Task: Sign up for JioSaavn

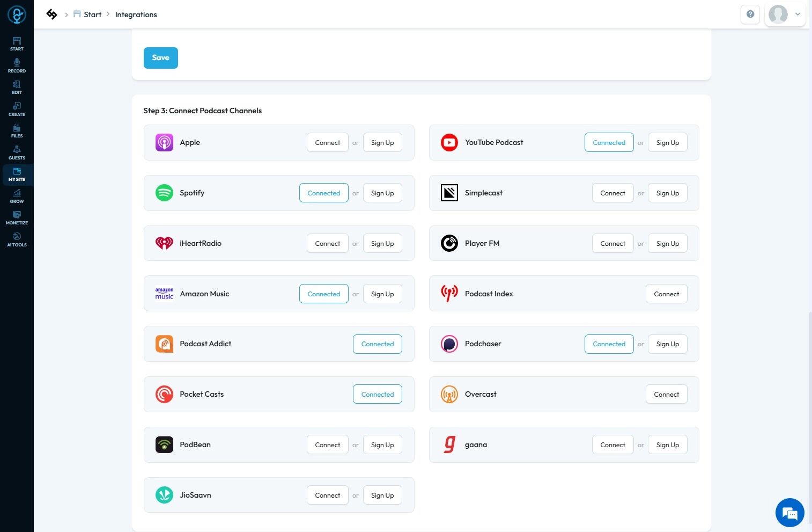Action: 382,495
